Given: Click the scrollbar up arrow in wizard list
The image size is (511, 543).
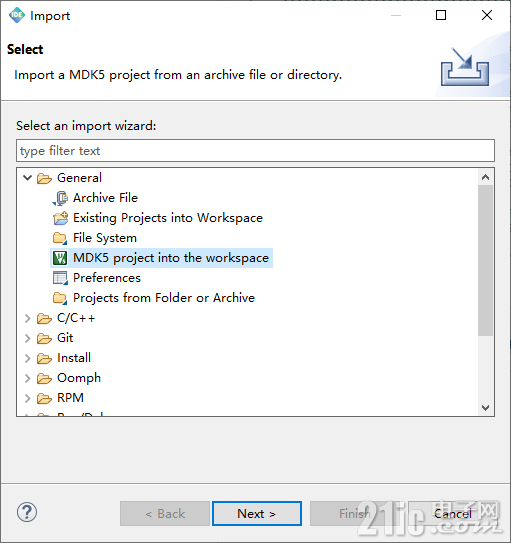Looking at the screenshot, I should click(485, 177).
